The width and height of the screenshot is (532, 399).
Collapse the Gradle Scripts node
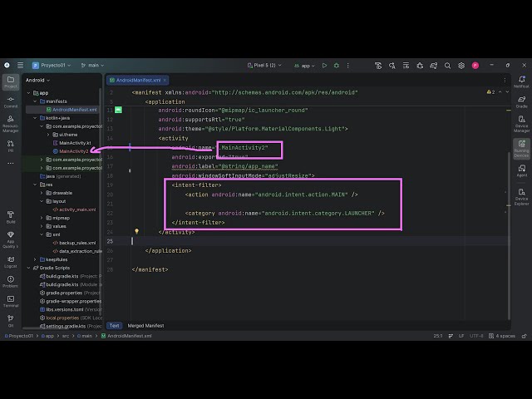coord(28,268)
